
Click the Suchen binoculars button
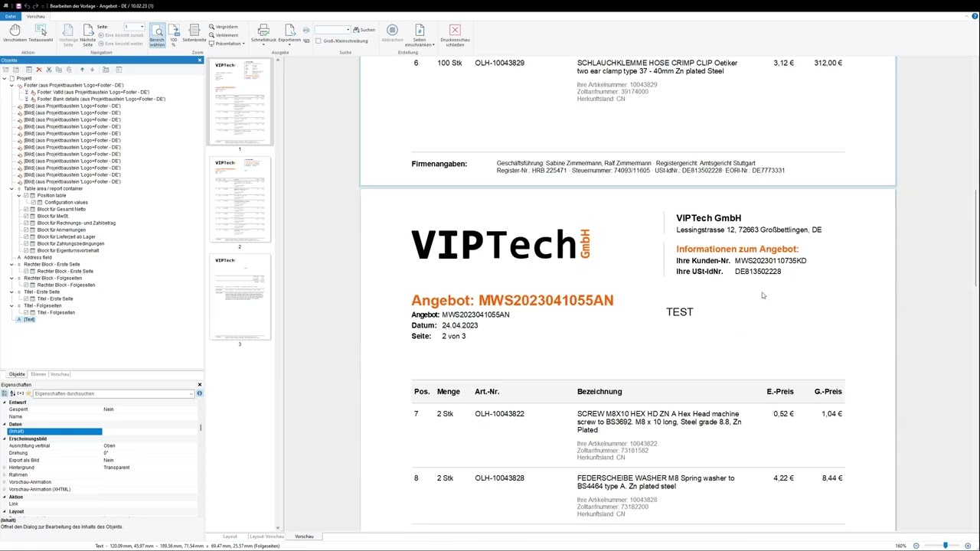click(364, 30)
